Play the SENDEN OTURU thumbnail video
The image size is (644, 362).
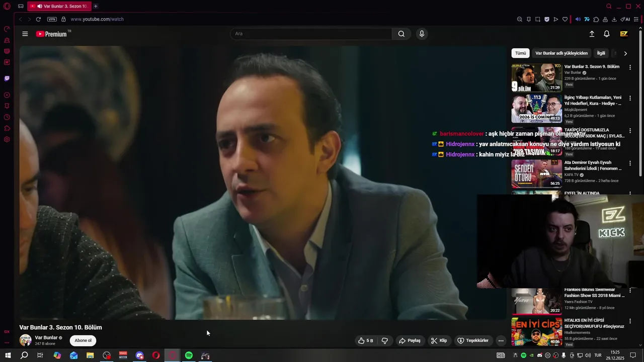click(x=537, y=173)
